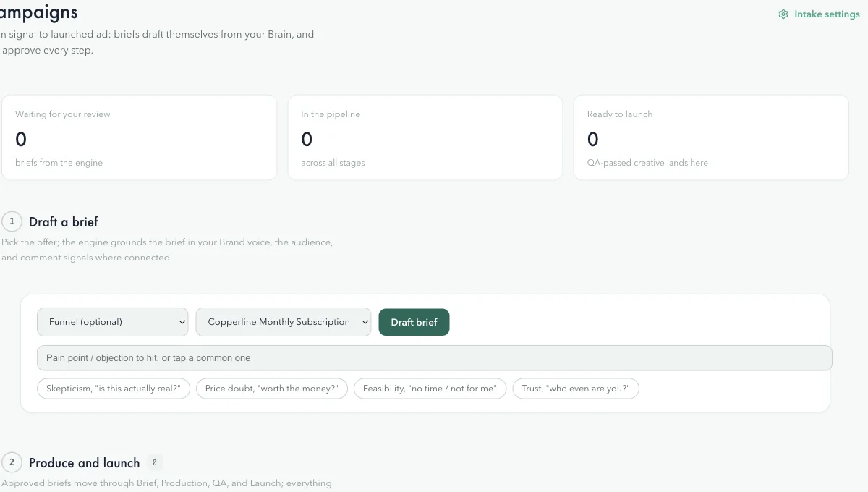Screen dimensions: 868x492
Task: Expand the Copperline Monthly Subscription dropdown
Action: point(284,322)
